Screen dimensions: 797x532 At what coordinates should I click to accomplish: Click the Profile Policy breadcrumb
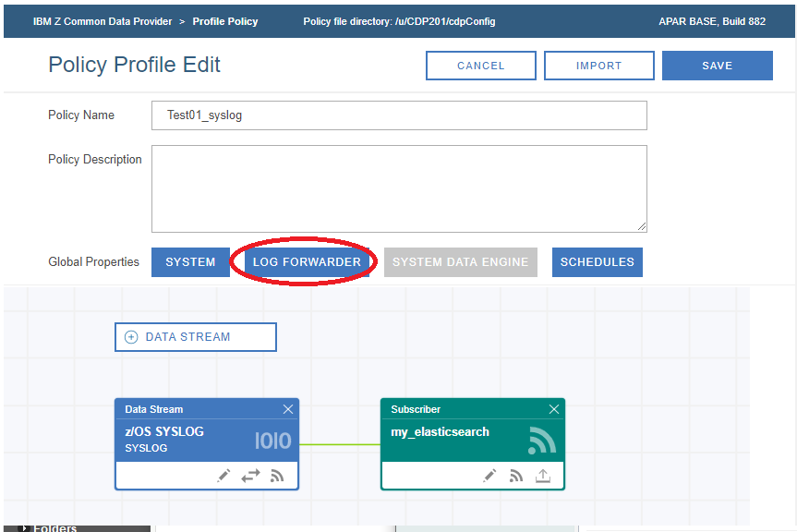point(225,21)
